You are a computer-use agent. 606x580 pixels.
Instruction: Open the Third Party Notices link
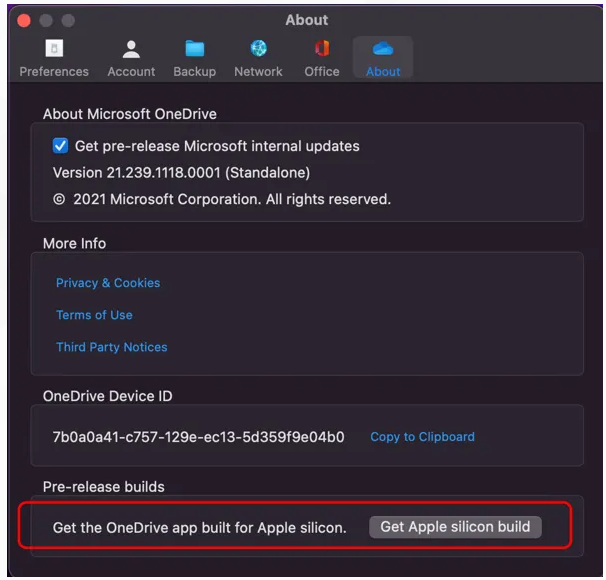point(112,347)
